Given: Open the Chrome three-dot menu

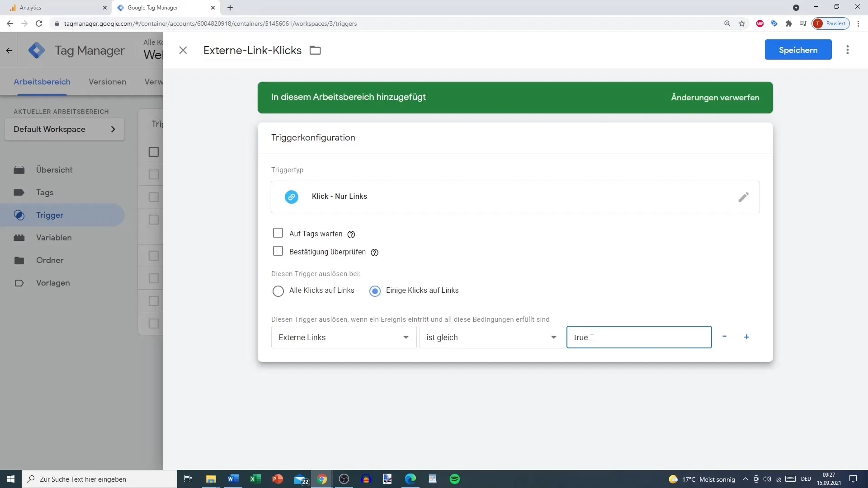Looking at the screenshot, I should pyautogui.click(x=858, y=23).
